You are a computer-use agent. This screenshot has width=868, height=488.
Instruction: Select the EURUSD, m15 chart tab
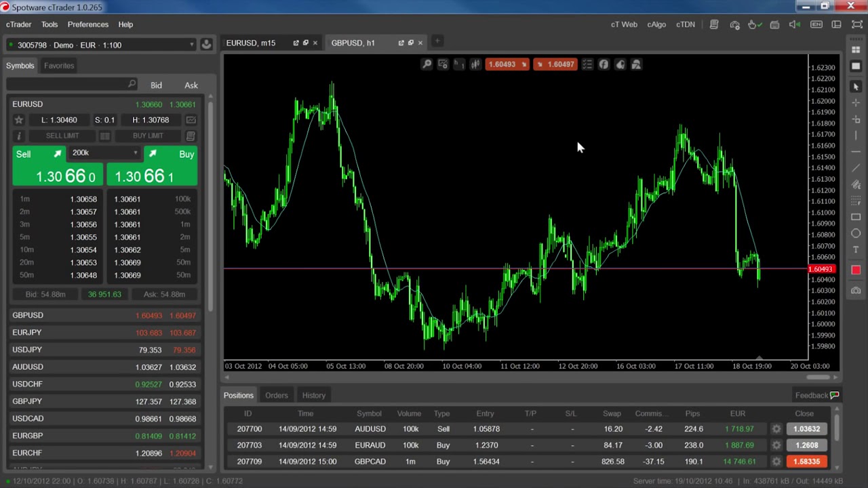pyautogui.click(x=251, y=43)
